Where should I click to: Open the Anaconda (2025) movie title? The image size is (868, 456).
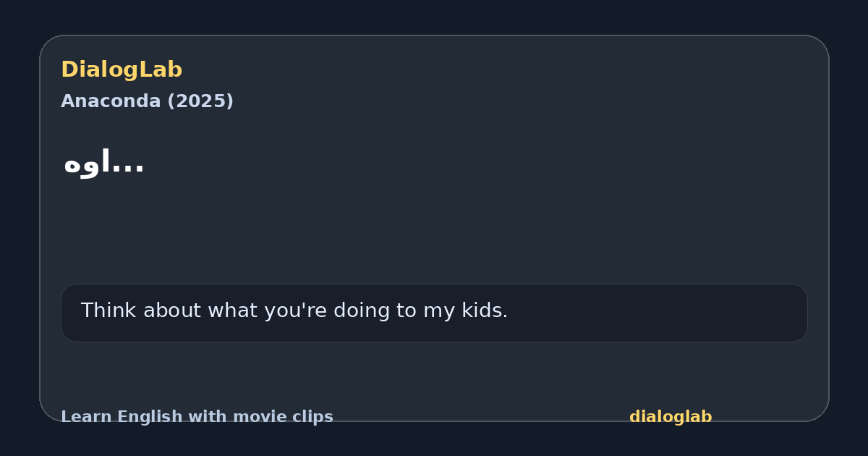pos(147,101)
